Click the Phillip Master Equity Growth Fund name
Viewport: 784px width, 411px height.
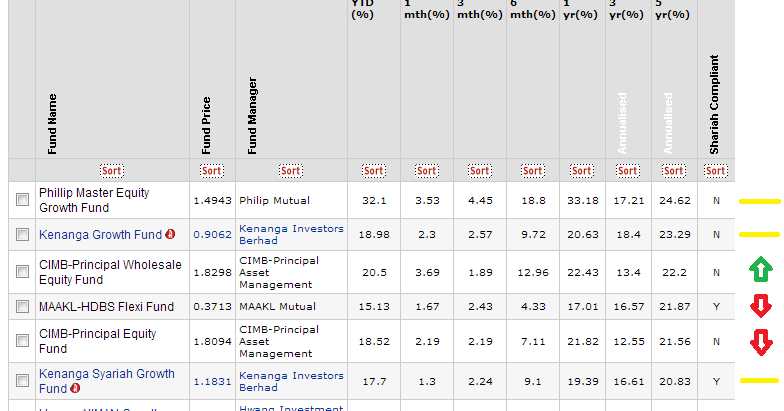pos(94,200)
